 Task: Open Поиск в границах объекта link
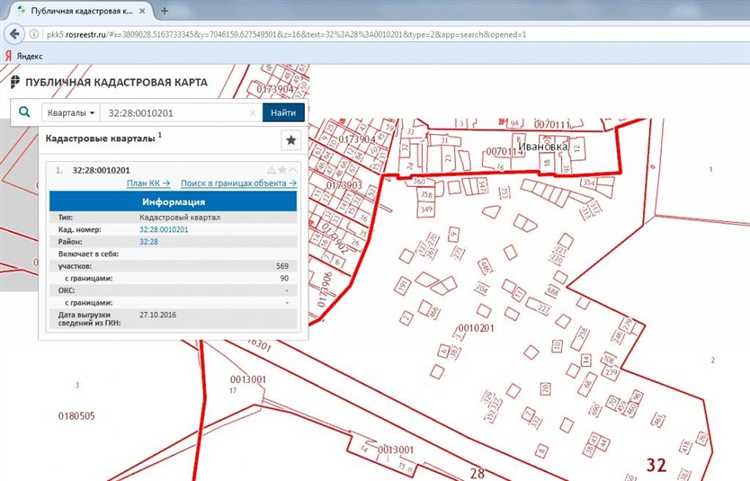239,183
